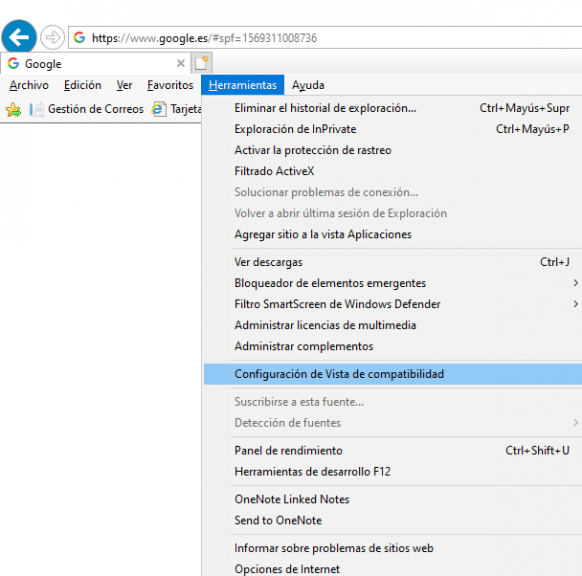582x576 pixels.
Task: Click the Forward navigation arrow
Action: 52,37
